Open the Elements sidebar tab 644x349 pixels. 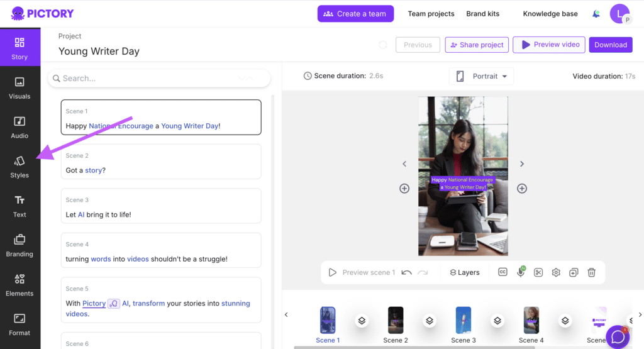coord(19,285)
